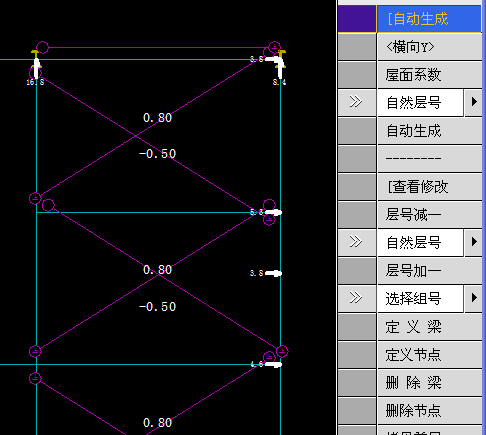The image size is (486, 435).
Task: Click the white load arrow labeled 5.8
Action: (x=273, y=212)
